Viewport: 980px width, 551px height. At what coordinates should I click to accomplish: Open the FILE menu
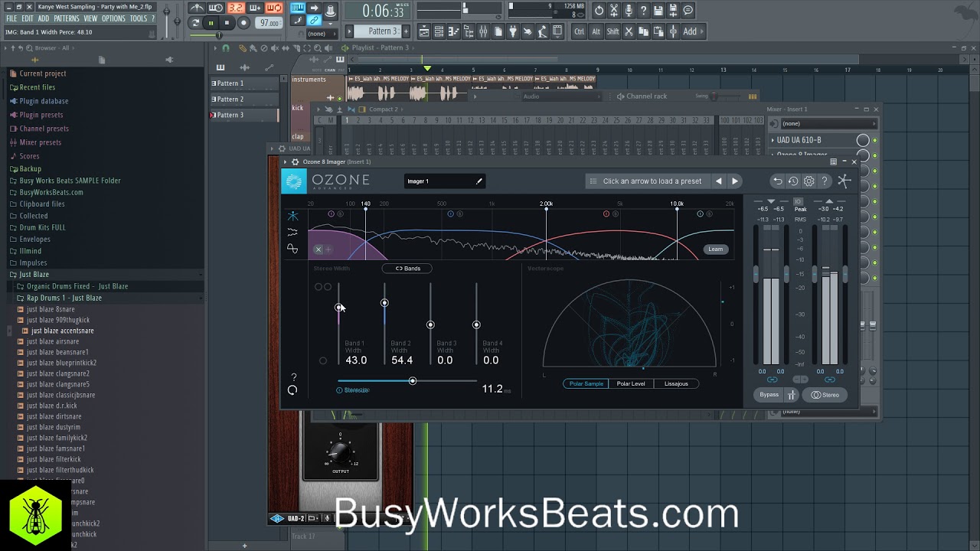tap(11, 18)
